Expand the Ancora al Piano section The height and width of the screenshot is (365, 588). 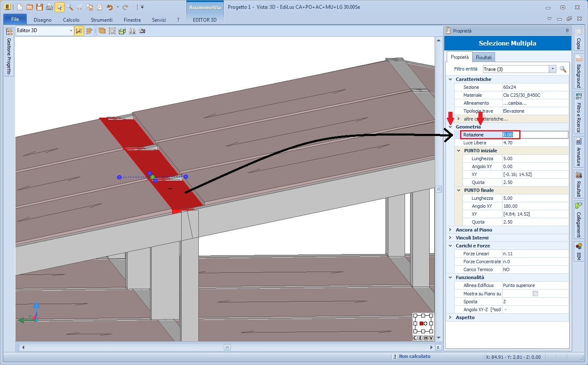pyautogui.click(x=450, y=230)
